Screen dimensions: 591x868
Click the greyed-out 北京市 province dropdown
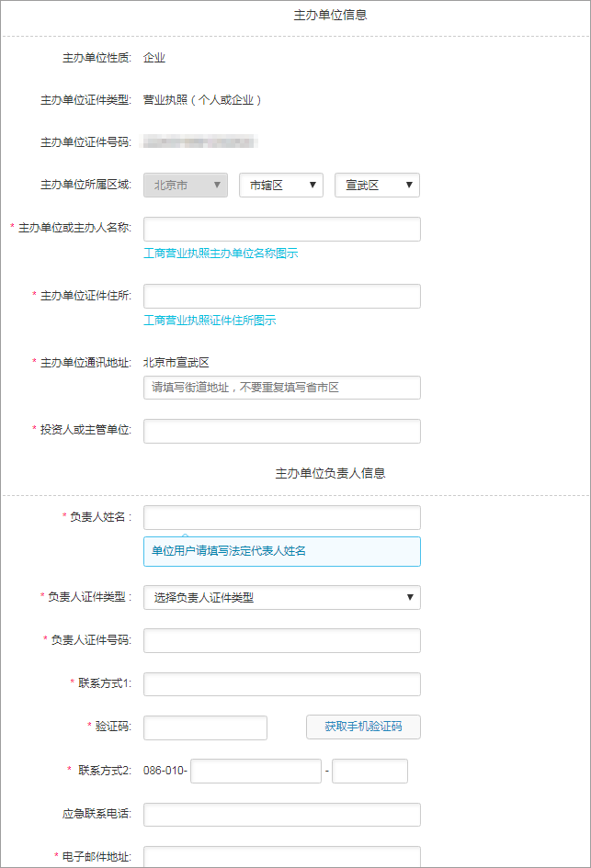click(x=186, y=186)
